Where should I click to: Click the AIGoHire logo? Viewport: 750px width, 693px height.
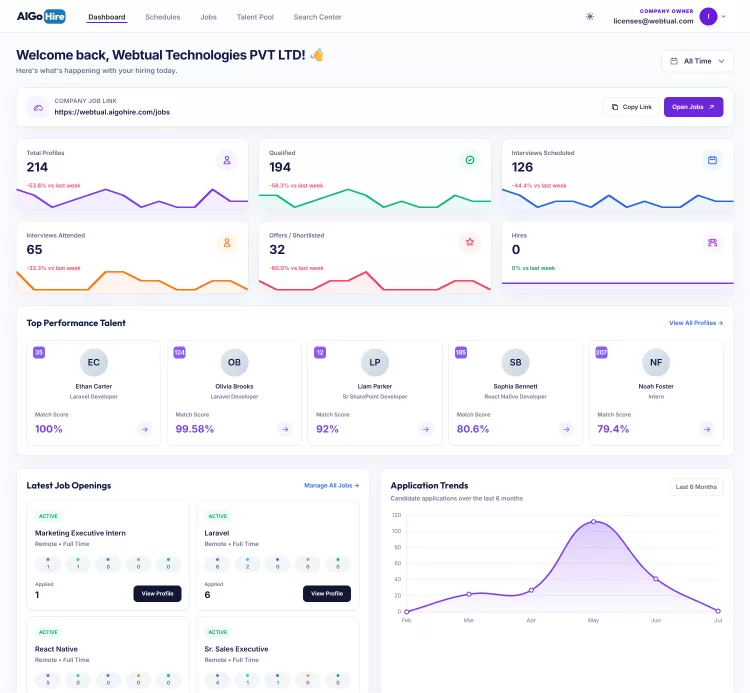pyautogui.click(x=41, y=17)
